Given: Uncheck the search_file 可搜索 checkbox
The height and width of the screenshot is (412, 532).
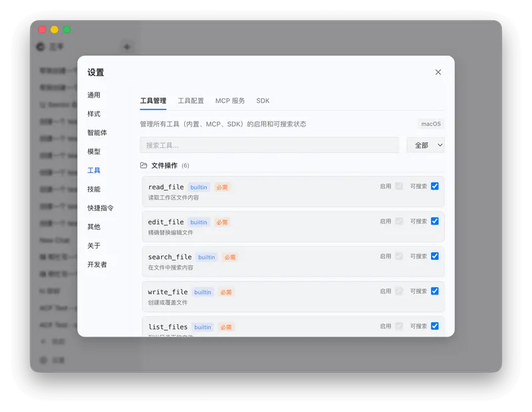Looking at the screenshot, I should [436, 256].
